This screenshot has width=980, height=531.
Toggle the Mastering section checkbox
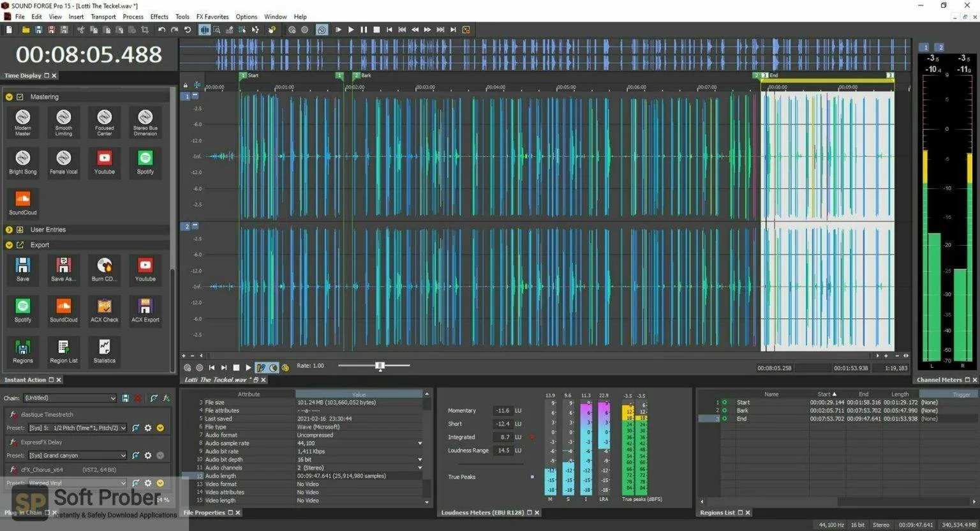tap(20, 97)
